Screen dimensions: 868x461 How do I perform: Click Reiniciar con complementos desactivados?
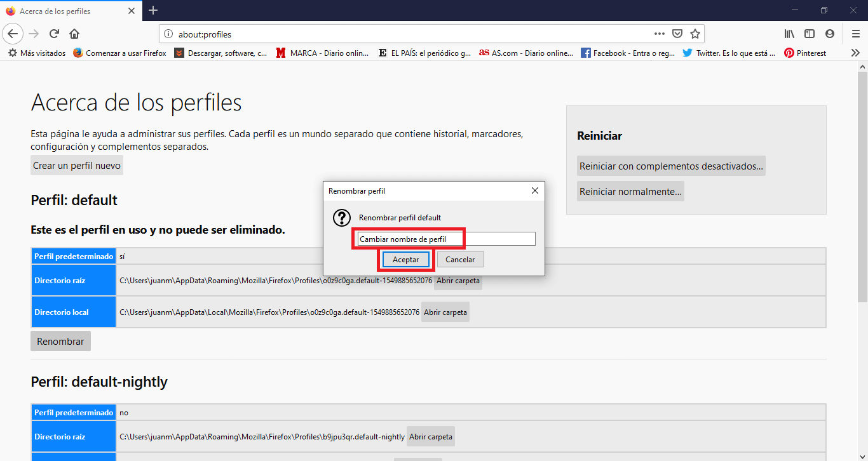671,166
